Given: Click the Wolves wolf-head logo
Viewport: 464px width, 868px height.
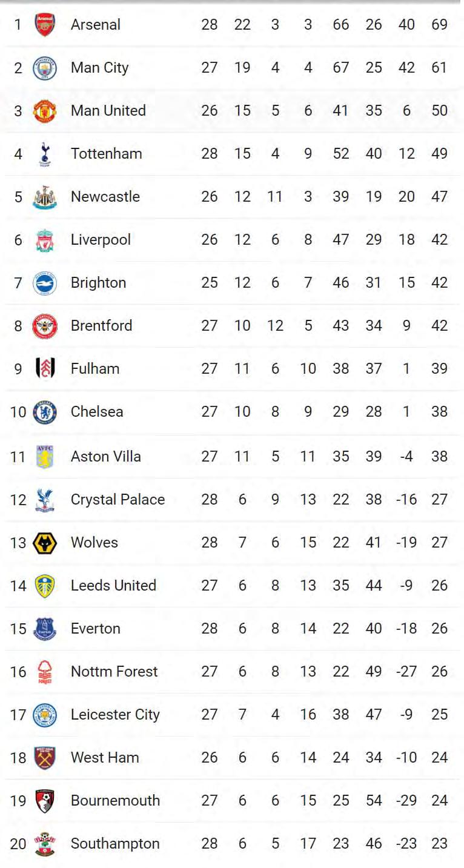Looking at the screenshot, I should point(44,543).
